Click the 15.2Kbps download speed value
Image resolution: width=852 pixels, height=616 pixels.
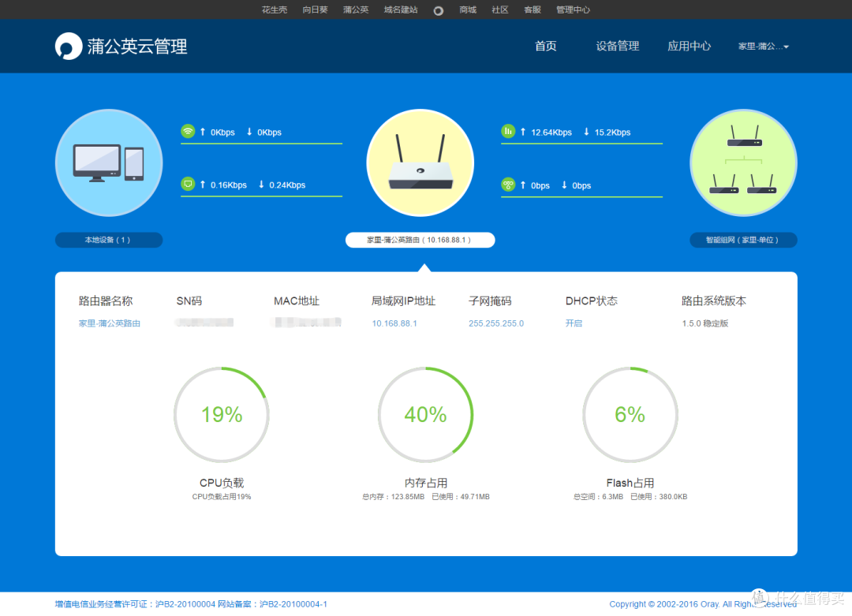[x=612, y=132]
